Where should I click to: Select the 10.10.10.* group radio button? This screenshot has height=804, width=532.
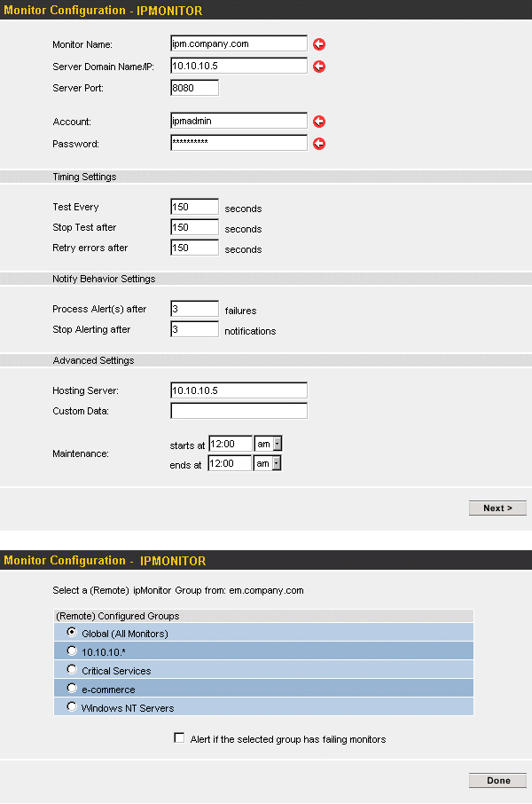[72, 650]
